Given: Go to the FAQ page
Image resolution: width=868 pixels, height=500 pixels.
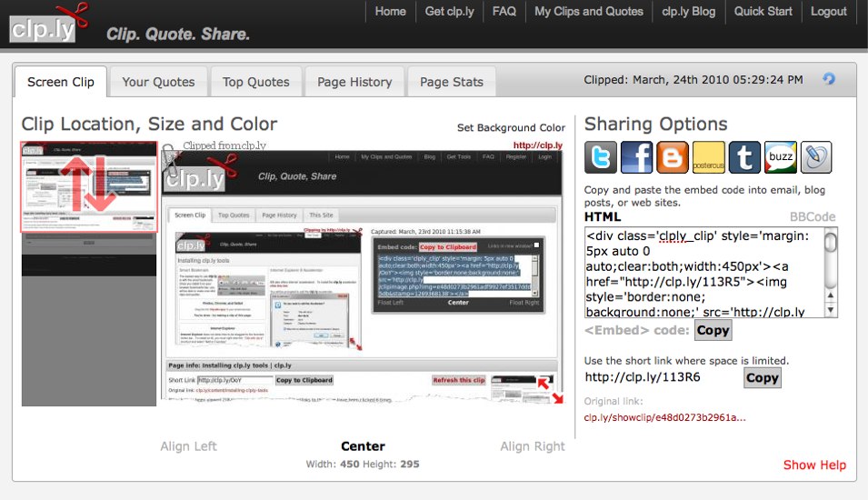Looking at the screenshot, I should (x=504, y=12).
